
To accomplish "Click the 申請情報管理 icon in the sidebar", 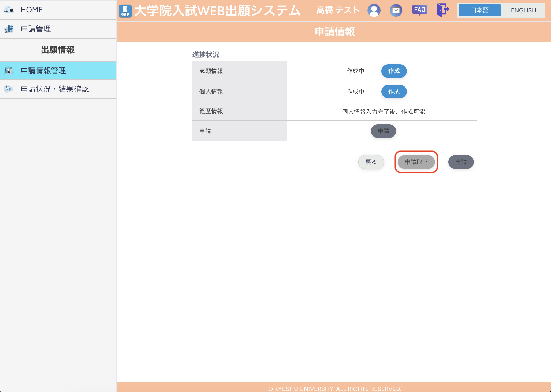I will point(9,70).
